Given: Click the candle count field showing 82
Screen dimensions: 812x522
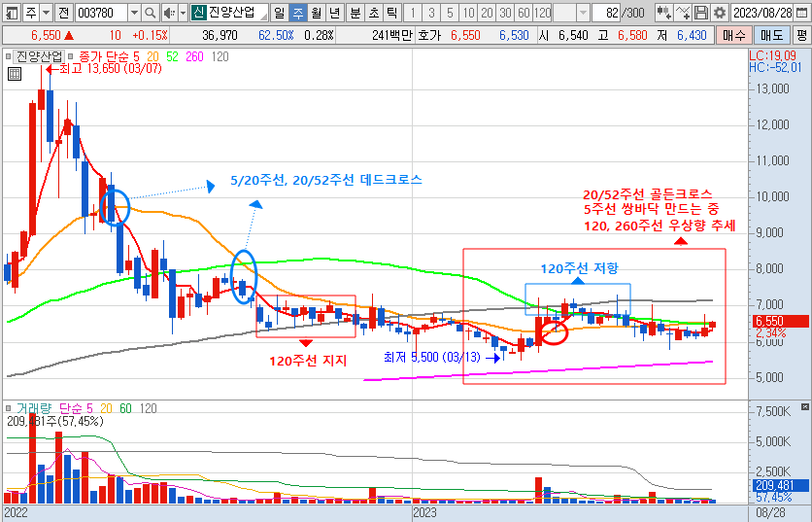Looking at the screenshot, I should pos(606,13).
